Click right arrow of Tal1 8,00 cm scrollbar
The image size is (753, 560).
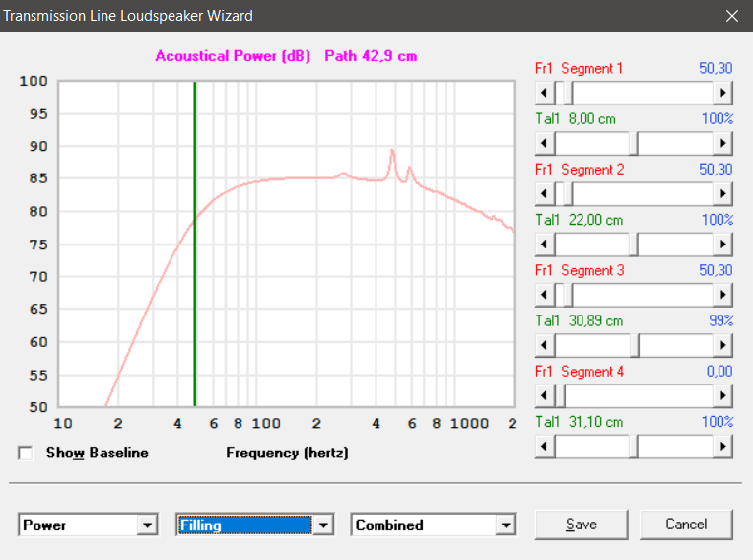[x=722, y=143]
